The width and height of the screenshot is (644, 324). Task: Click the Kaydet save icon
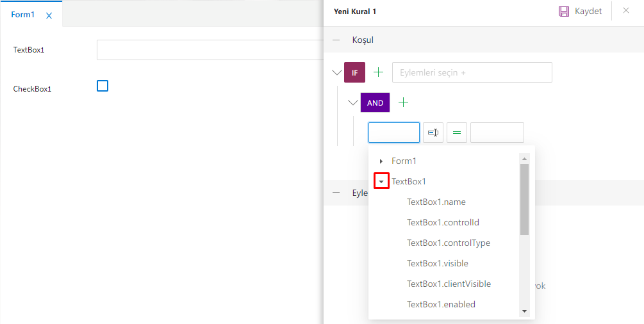564,11
